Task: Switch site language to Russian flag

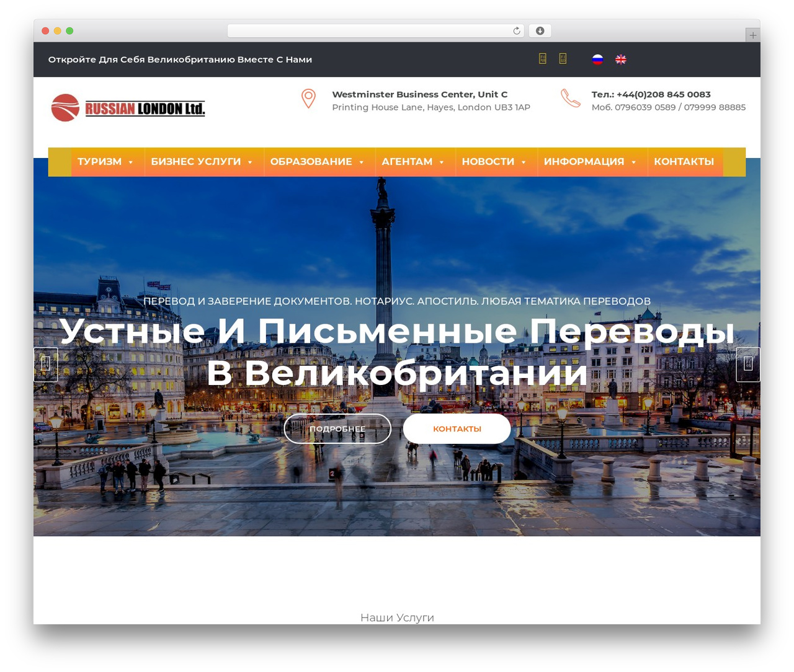Action: (597, 60)
